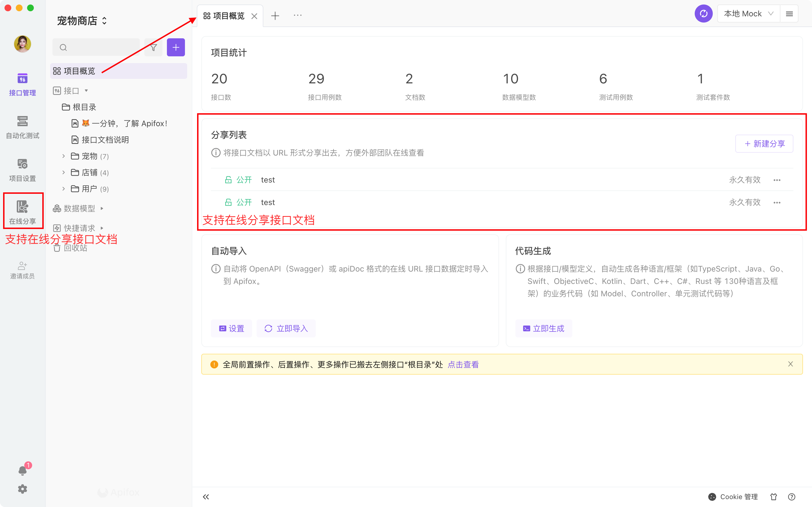Click the purple sync icon at top right
The image size is (812, 507).
(x=703, y=14)
